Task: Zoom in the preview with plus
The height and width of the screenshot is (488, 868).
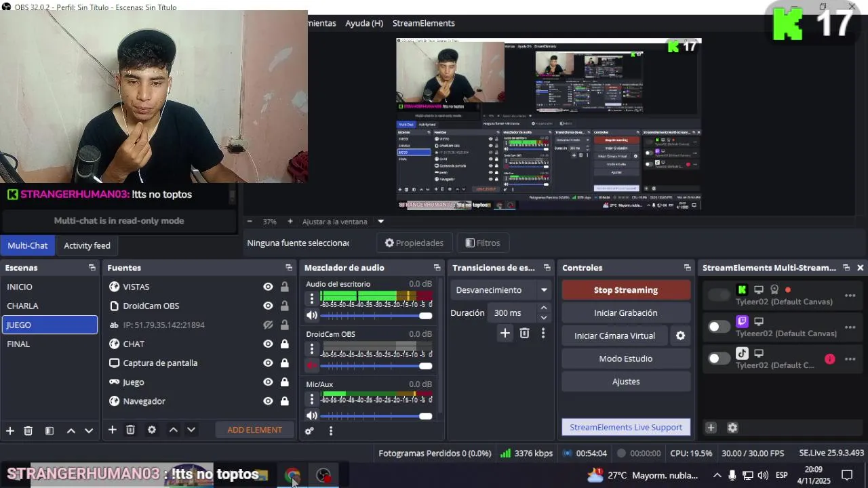Action: point(290,222)
